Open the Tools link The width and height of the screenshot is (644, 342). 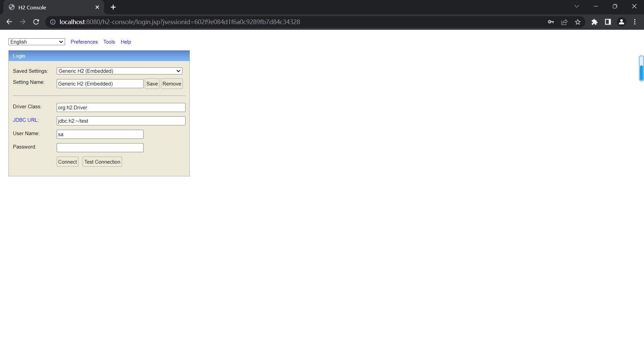point(109,42)
